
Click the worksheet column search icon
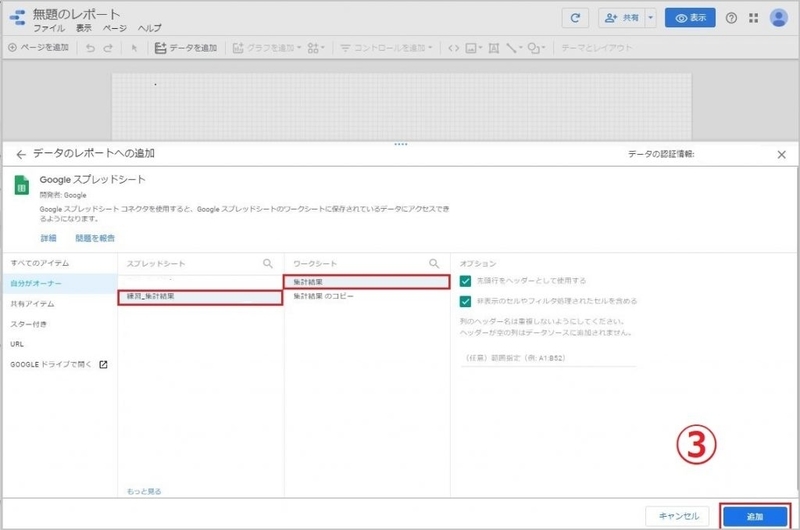(x=434, y=263)
